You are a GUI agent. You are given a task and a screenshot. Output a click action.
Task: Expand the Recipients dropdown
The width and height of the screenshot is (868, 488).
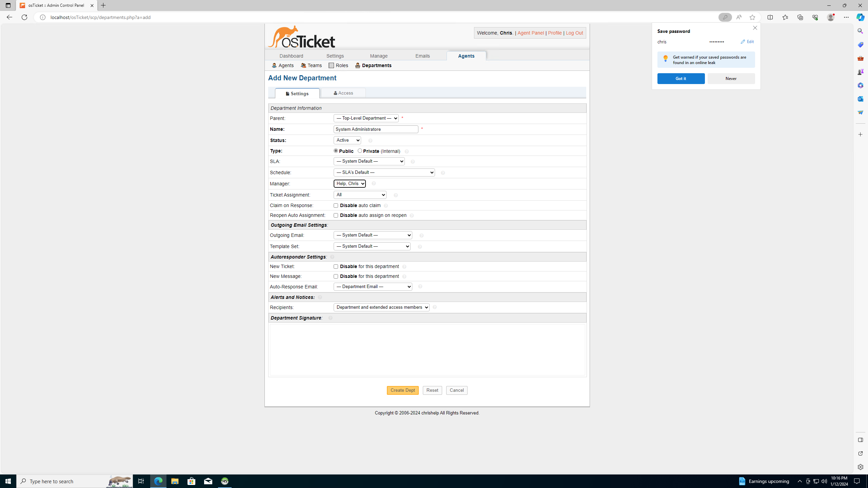[x=381, y=307]
